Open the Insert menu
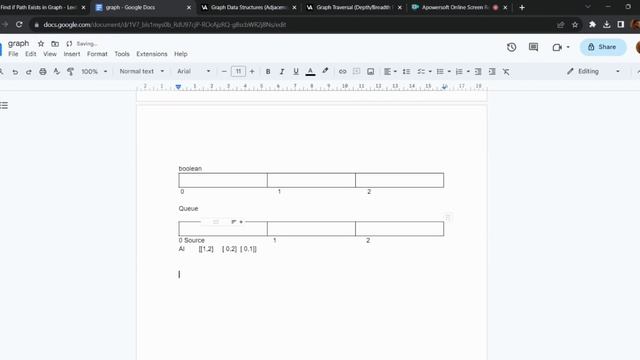 point(72,54)
